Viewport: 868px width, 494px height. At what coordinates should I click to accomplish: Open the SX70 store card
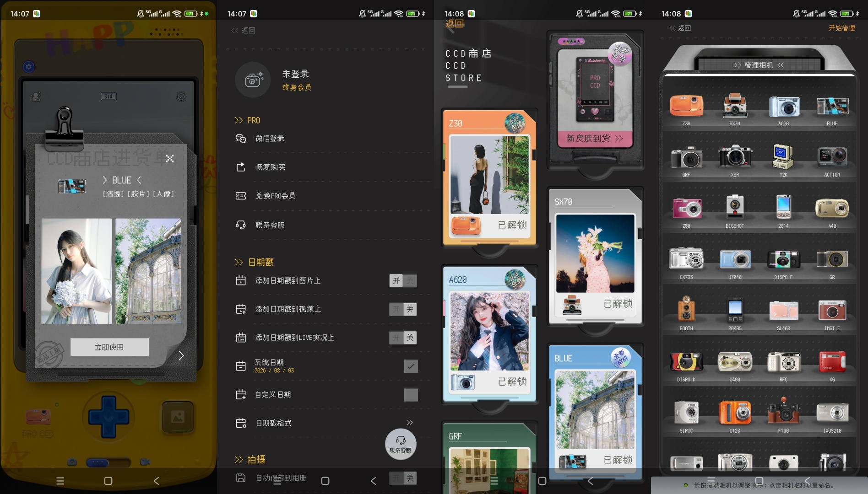595,256
